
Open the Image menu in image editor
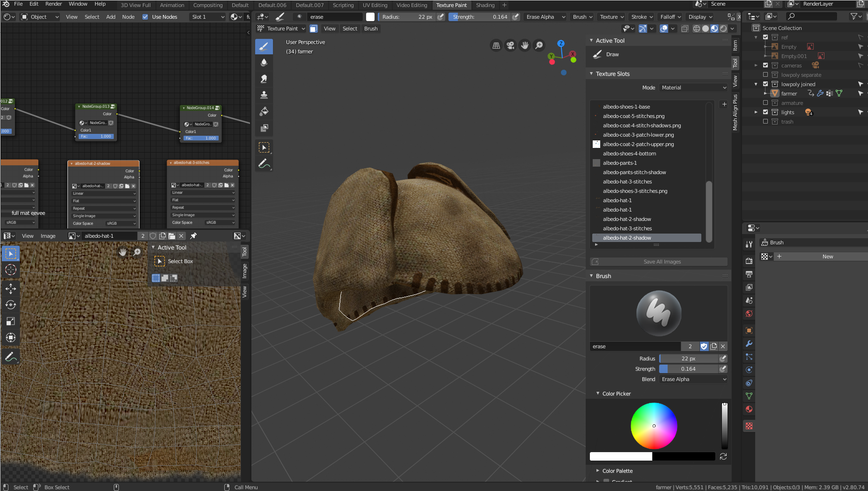coord(48,236)
